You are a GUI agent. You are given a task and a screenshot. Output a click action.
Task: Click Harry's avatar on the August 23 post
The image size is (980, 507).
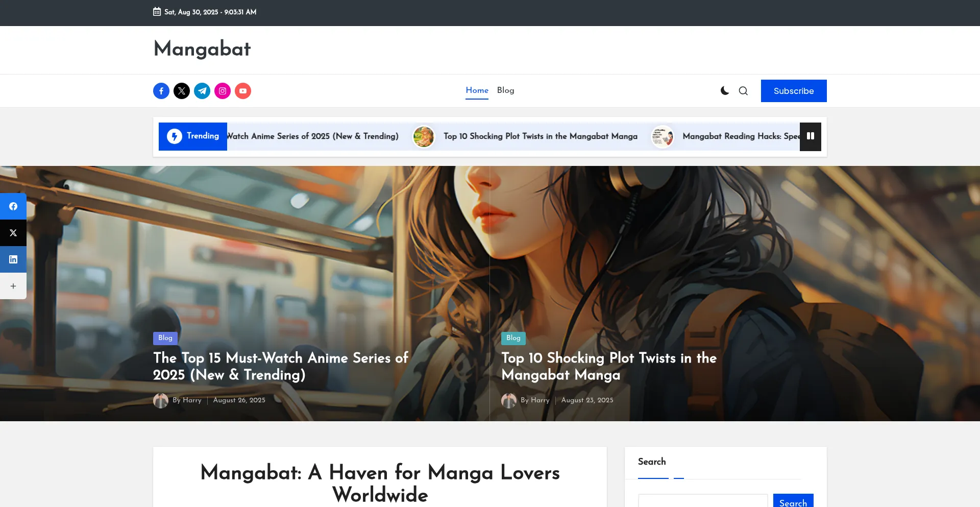(x=509, y=401)
